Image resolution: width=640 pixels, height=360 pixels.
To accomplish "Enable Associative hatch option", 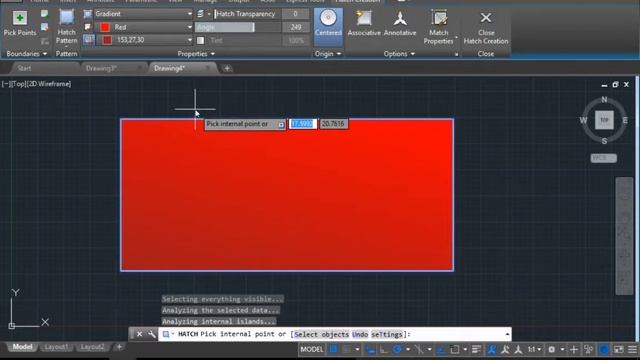I will click(364, 24).
